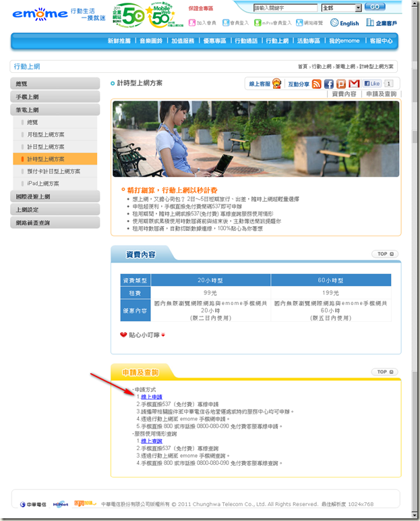Open the 我的emome menu
The width and height of the screenshot is (420, 521).
tap(344, 41)
